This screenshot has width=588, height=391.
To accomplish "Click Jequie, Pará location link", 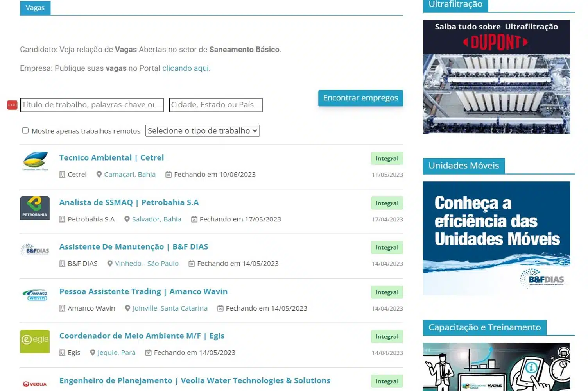I will (117, 353).
